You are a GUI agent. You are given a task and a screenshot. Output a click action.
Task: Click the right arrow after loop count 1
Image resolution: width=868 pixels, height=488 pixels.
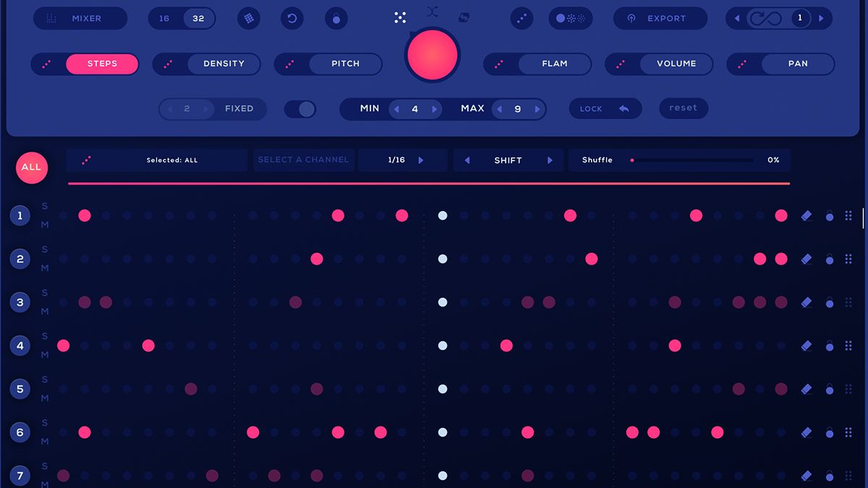(821, 19)
